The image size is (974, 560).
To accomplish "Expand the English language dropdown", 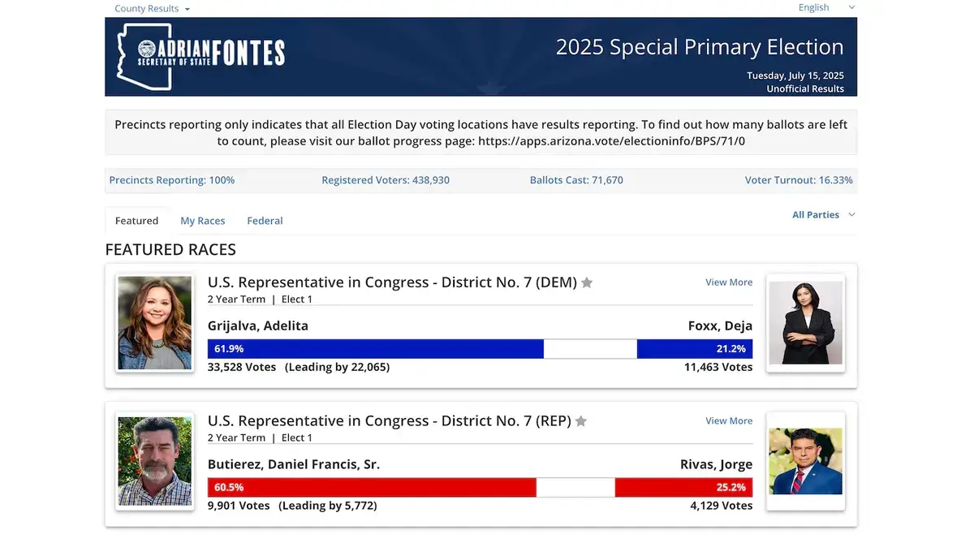I will click(x=813, y=7).
